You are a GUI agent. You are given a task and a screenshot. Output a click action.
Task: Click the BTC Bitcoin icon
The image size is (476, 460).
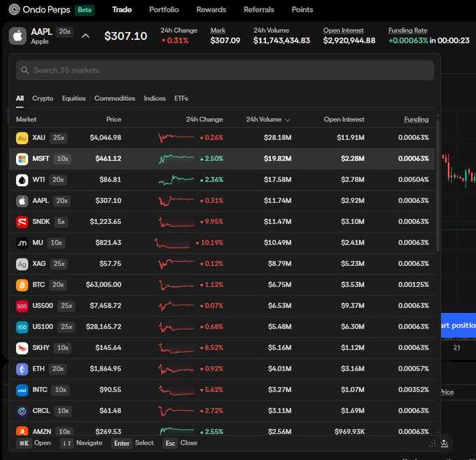tap(22, 285)
